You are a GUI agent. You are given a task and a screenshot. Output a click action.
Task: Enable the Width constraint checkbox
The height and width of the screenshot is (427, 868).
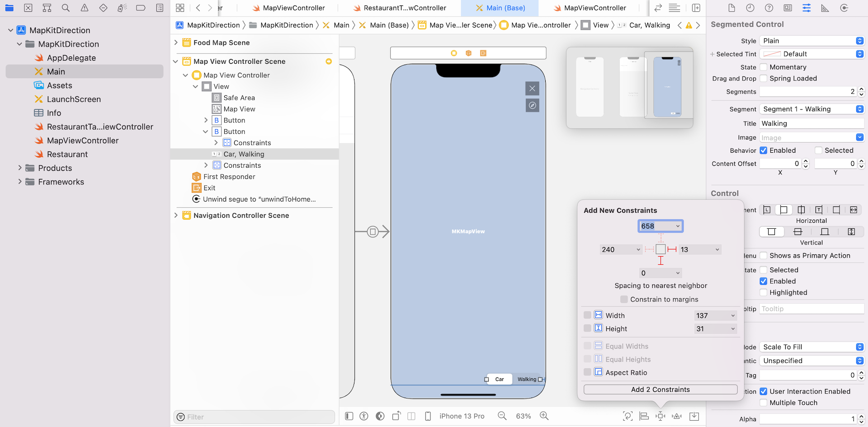tap(587, 315)
